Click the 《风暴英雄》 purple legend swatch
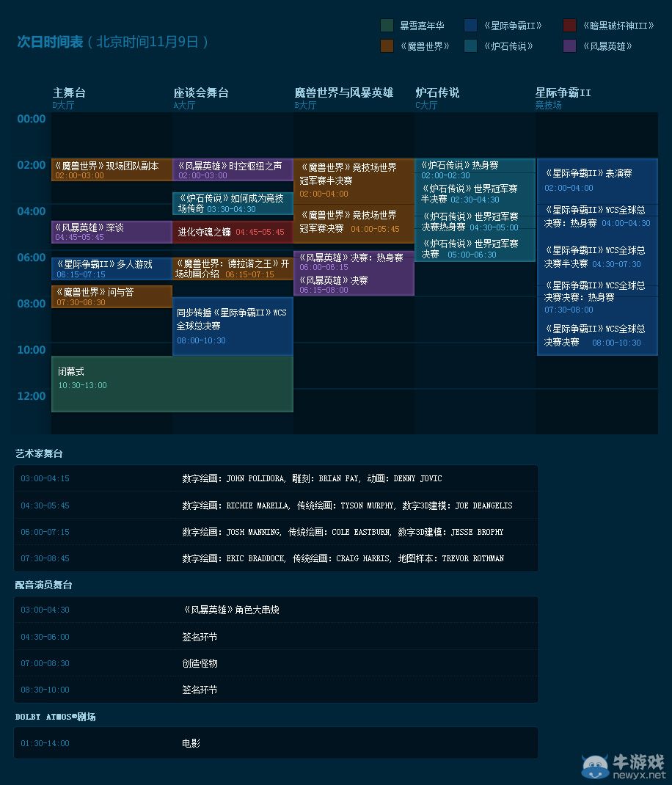672x785 pixels. coord(569,46)
